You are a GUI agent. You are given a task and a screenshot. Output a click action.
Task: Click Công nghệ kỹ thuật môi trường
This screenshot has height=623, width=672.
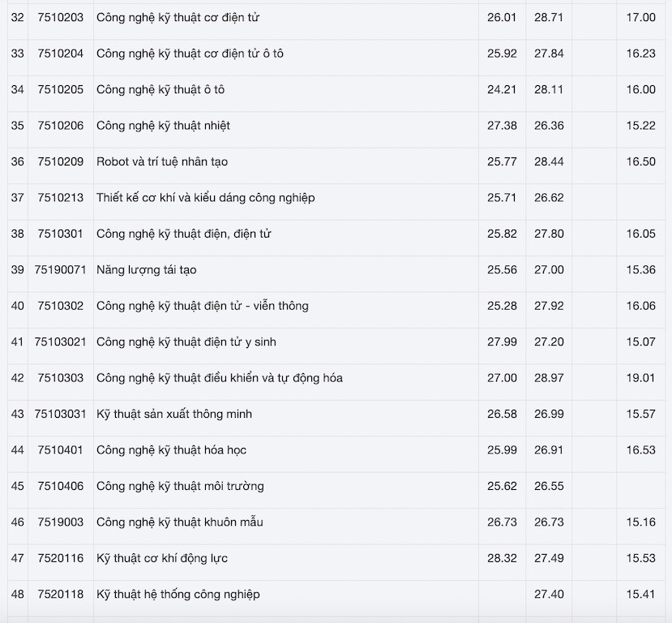click(x=180, y=486)
